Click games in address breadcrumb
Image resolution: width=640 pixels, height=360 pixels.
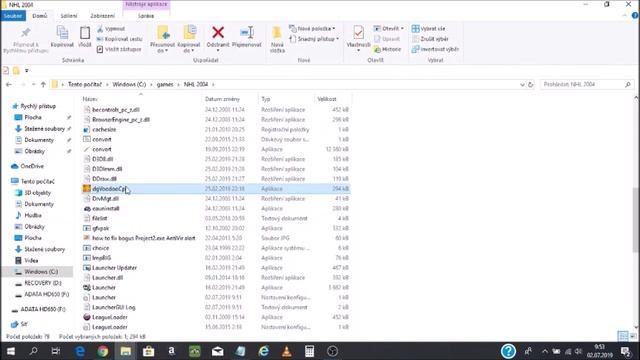pyautogui.click(x=165, y=84)
